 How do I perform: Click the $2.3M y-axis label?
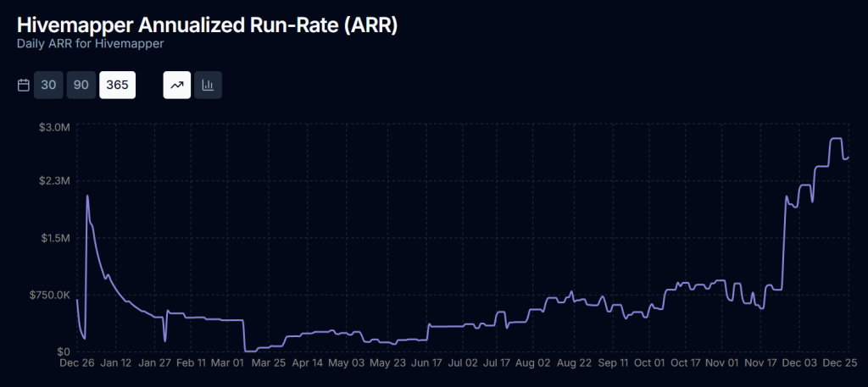53,182
